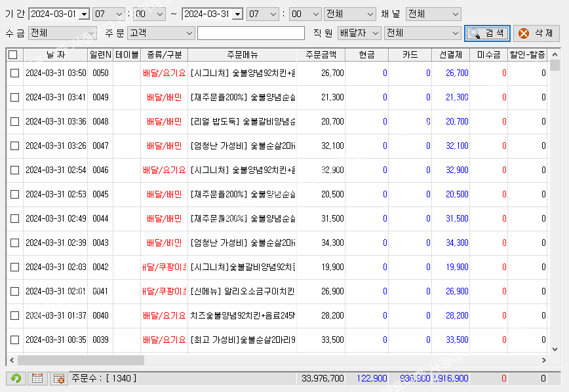Open the end date calendar picker arrow
The width and height of the screenshot is (569, 392).
pos(237,14)
